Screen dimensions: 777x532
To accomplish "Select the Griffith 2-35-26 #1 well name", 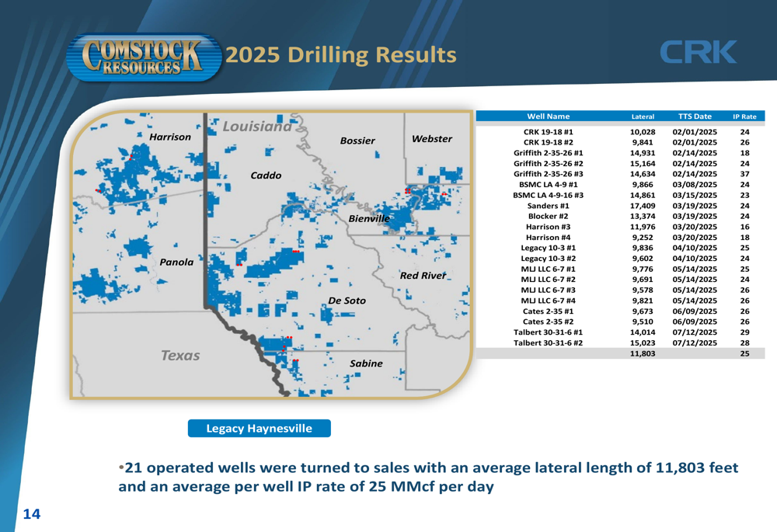I will tap(548, 153).
